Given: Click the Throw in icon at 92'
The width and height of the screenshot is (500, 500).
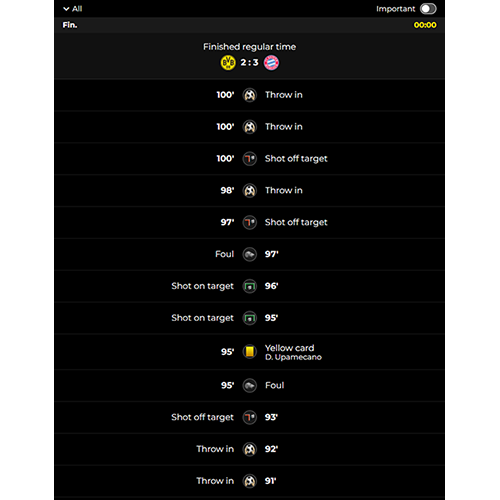Looking at the screenshot, I should point(250,449).
